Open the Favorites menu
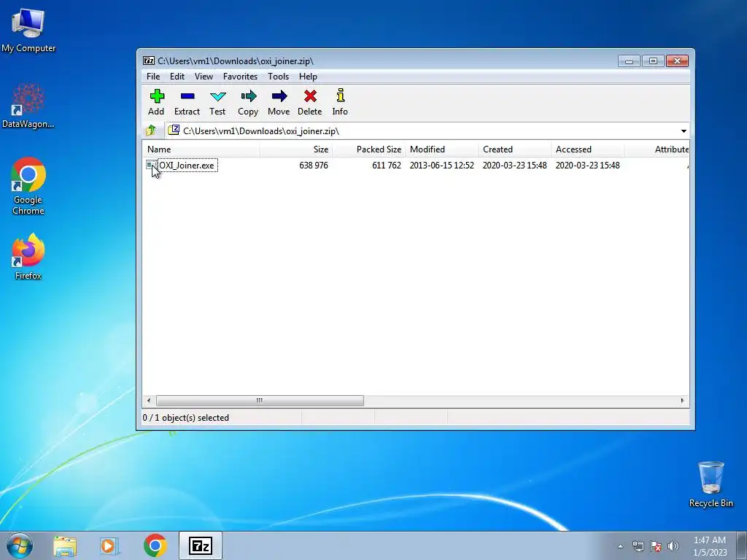The image size is (747, 560). pos(240,76)
